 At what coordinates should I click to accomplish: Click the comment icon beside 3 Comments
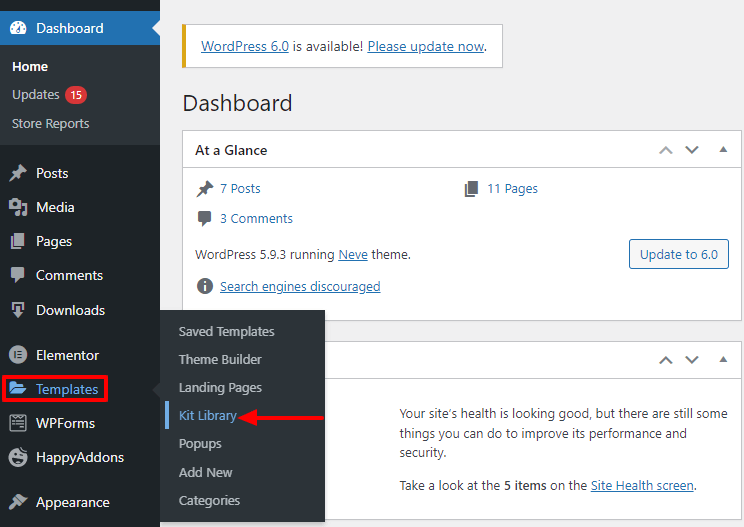(x=205, y=218)
